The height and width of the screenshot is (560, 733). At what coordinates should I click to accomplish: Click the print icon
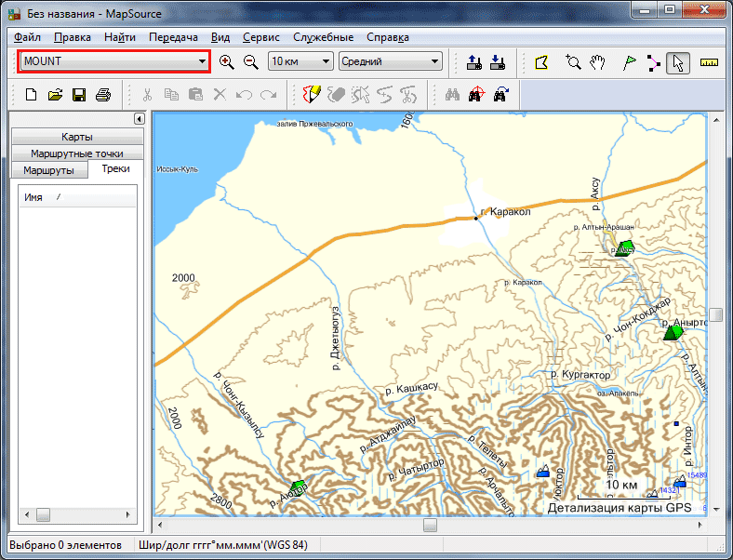(103, 95)
